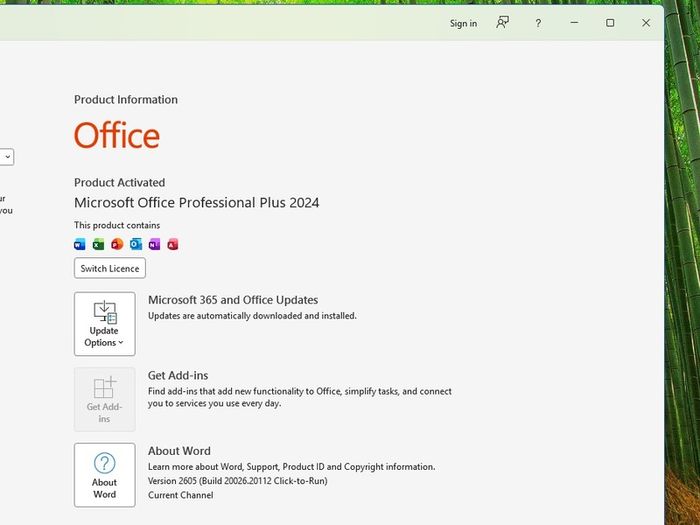Viewport: 700px width, 525px height.
Task: Click the Word app icon under This product contains
Action: [x=79, y=244]
